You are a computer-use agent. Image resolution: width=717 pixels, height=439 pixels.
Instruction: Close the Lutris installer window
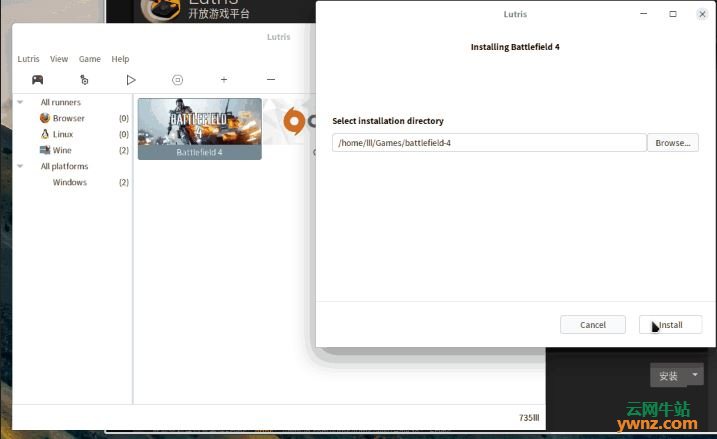pos(702,14)
